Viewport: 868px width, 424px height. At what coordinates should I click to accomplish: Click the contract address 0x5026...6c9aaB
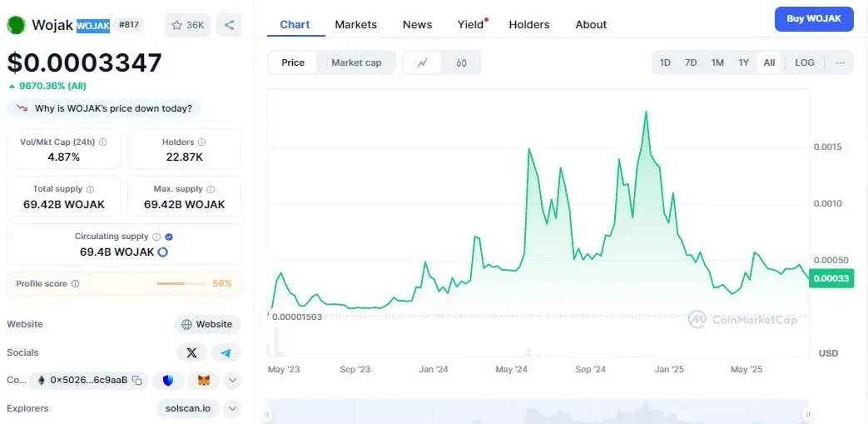pos(88,380)
